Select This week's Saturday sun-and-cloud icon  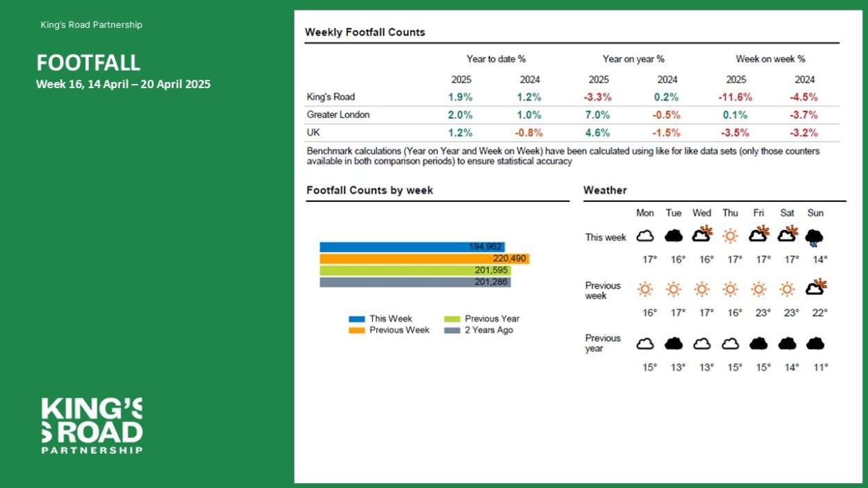[x=787, y=234]
